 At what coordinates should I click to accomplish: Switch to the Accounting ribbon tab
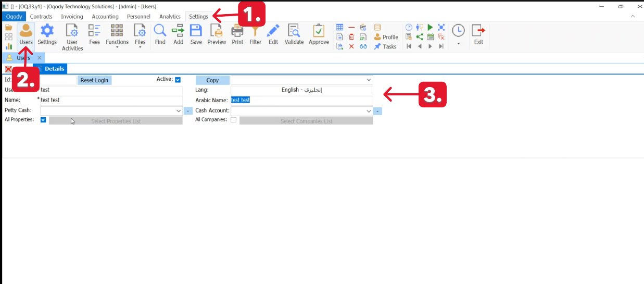105,17
